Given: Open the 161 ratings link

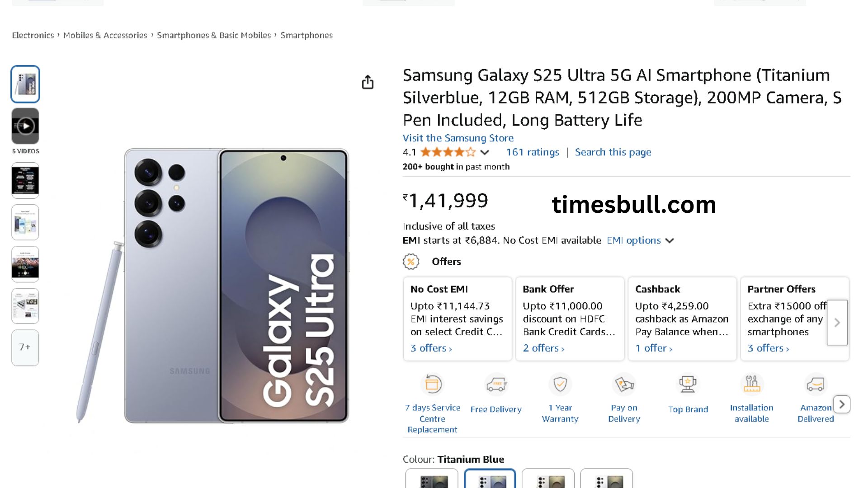Looking at the screenshot, I should pyautogui.click(x=532, y=152).
